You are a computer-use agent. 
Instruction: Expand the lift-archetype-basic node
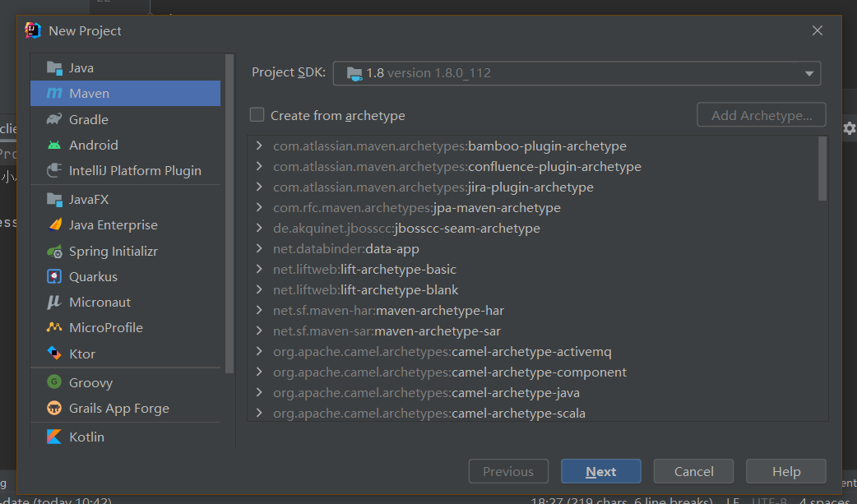259,269
